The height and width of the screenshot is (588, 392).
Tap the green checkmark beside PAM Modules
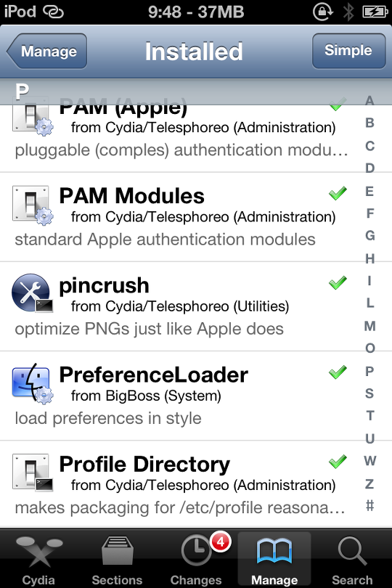tap(338, 193)
